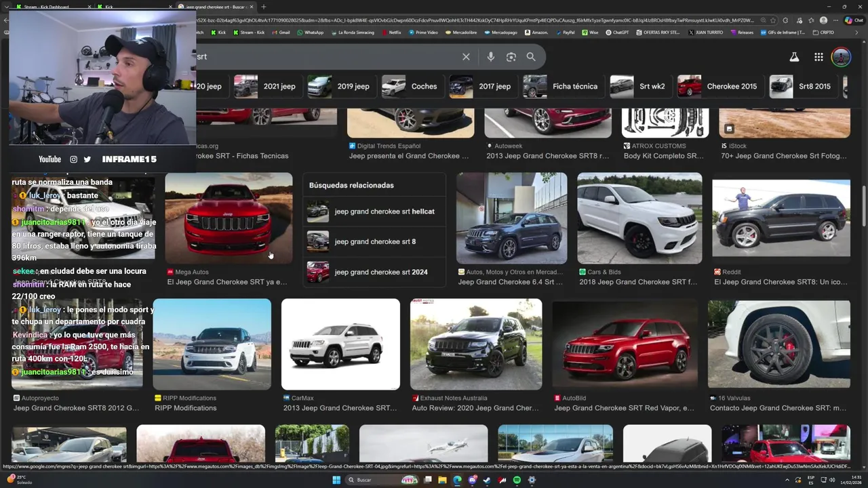Open the Prime Video bookmark
The image size is (868, 488).
[424, 32]
